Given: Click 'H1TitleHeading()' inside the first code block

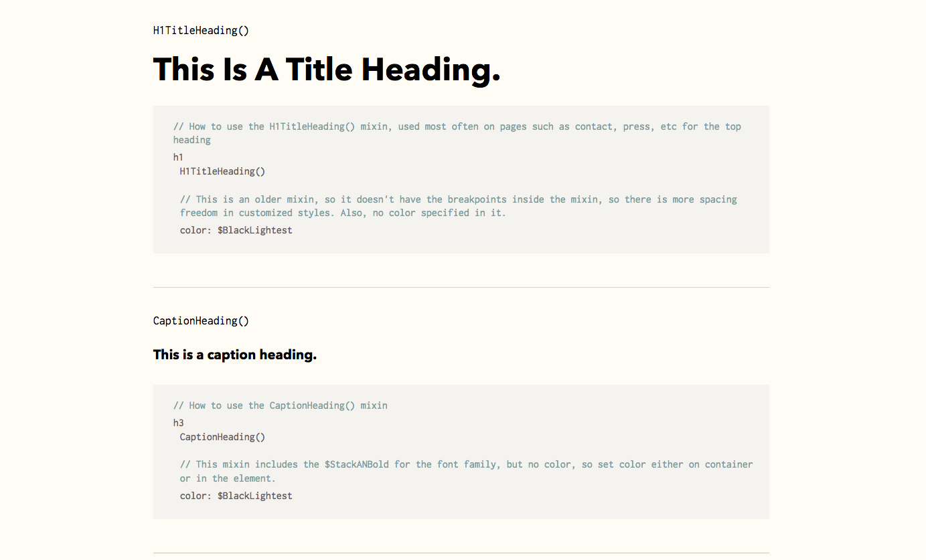Looking at the screenshot, I should pyautogui.click(x=222, y=171).
